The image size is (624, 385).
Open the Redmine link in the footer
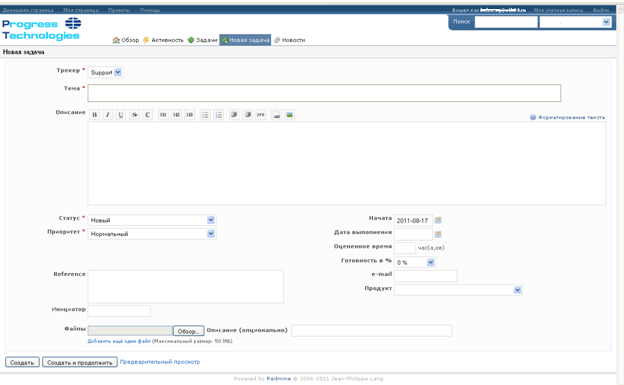pos(279,379)
